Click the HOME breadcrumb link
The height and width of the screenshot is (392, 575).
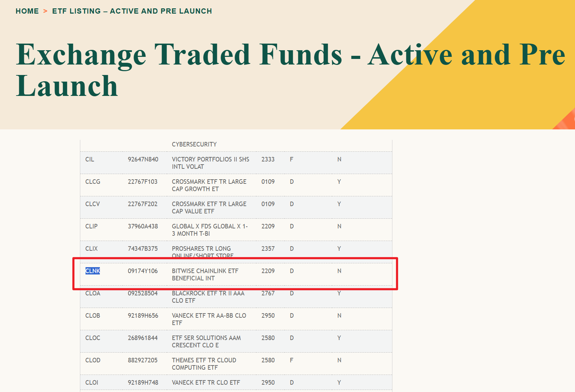click(27, 11)
